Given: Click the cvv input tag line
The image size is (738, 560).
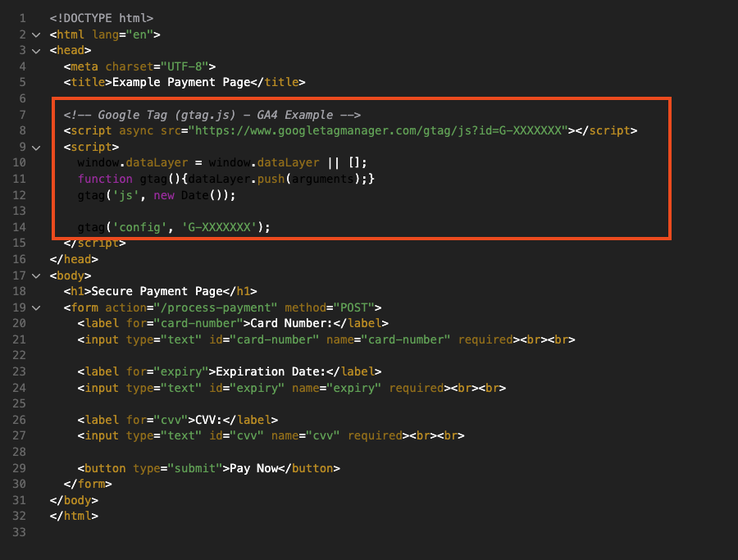Looking at the screenshot, I should pos(271,435).
